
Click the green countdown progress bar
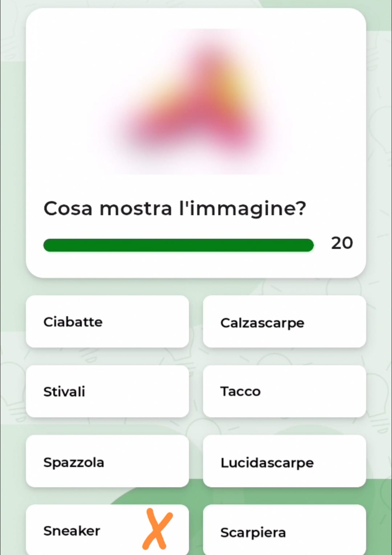[178, 245]
